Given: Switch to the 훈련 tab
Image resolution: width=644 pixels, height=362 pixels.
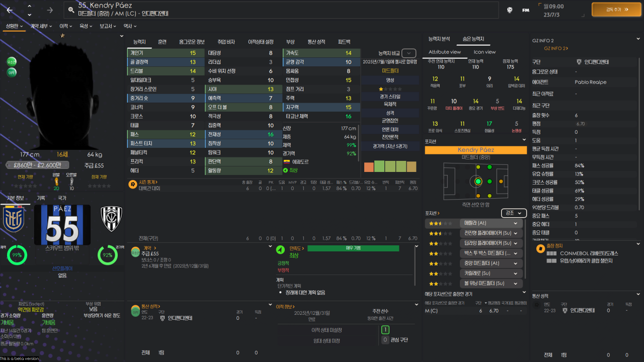Looking at the screenshot, I should (x=162, y=42).
